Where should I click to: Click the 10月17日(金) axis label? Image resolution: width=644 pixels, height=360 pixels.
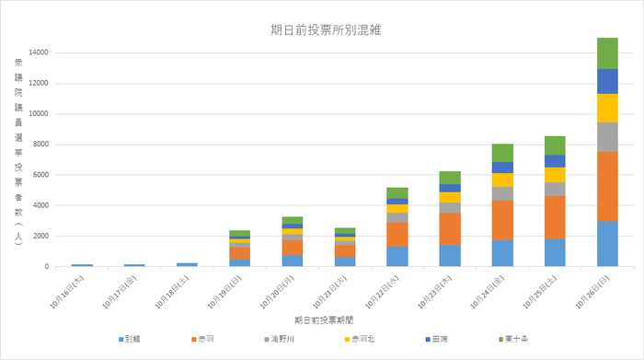tap(120, 292)
